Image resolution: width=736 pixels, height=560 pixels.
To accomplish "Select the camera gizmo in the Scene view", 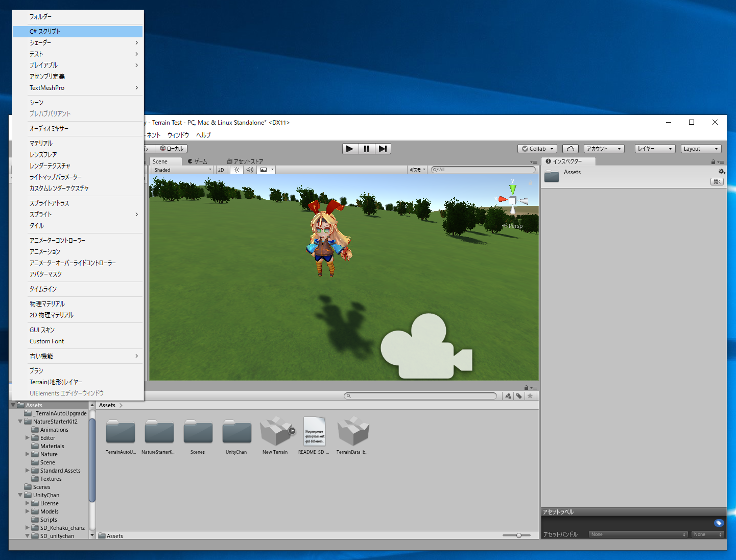I will pos(426,346).
